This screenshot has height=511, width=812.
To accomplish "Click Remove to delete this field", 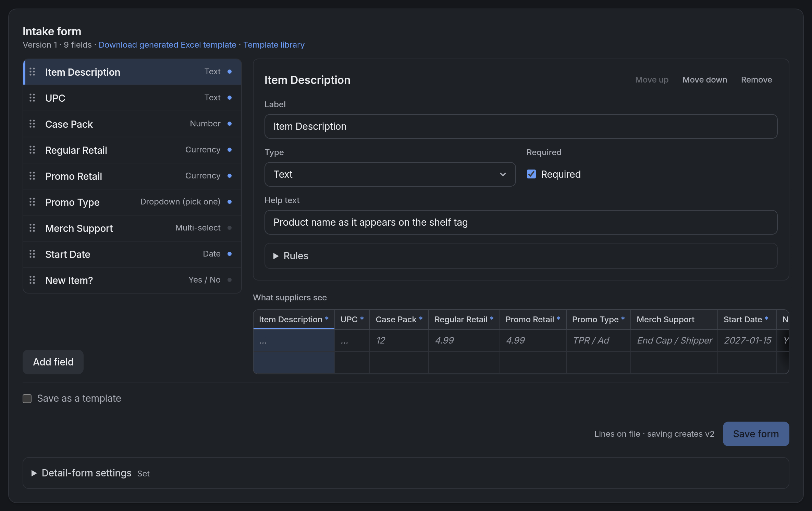I will [756, 80].
